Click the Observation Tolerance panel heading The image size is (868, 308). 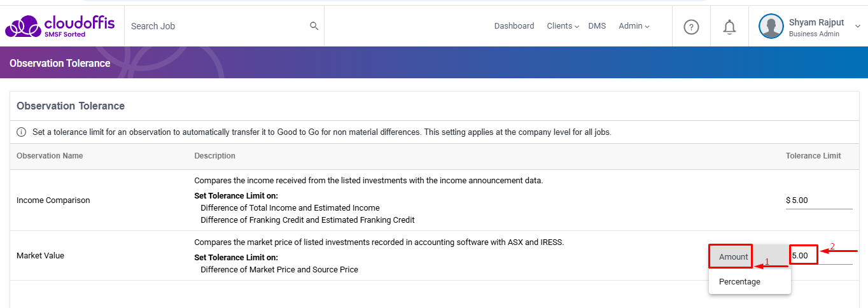click(x=71, y=106)
